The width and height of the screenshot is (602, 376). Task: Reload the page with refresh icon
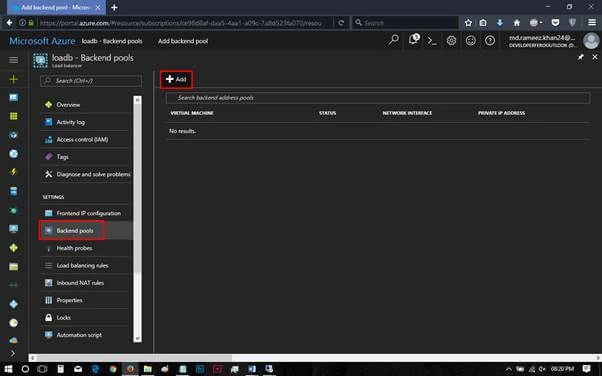(x=341, y=23)
